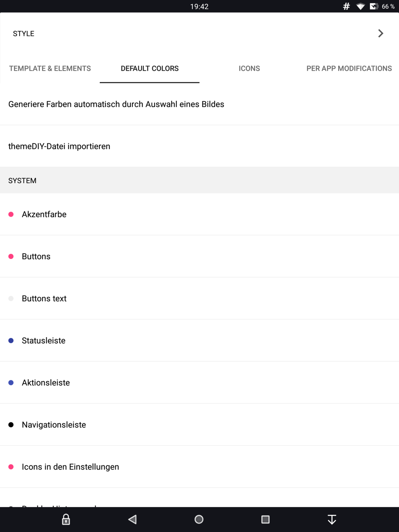Switch to Template & Elements tab
The height and width of the screenshot is (532, 399).
tap(50, 68)
